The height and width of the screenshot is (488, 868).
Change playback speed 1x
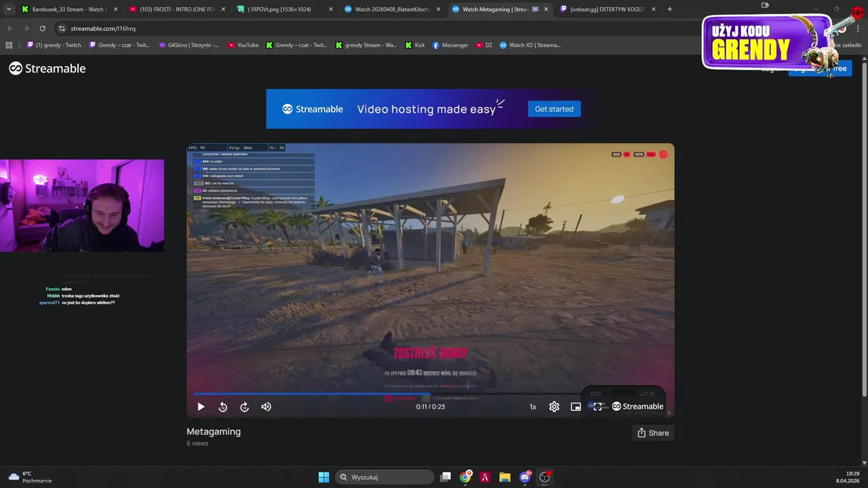tap(533, 407)
